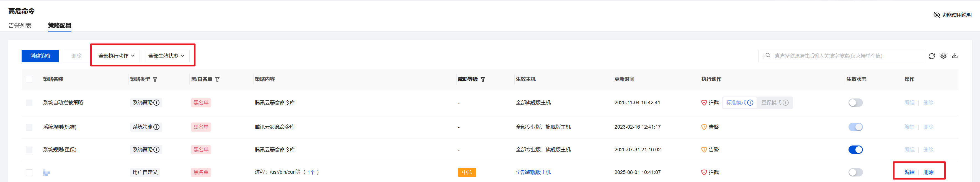The height and width of the screenshot is (182, 980).
Task: Click filter icon beside 策略类型 column
Action: pyautogui.click(x=155, y=79)
